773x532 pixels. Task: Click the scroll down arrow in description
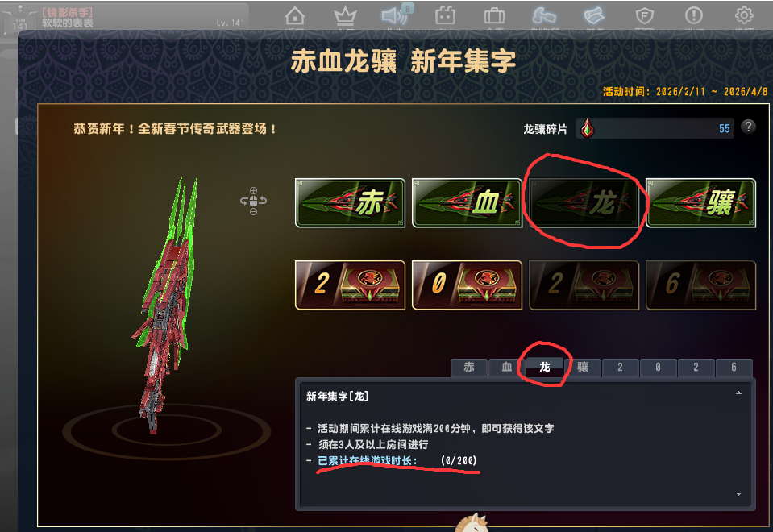point(738,494)
